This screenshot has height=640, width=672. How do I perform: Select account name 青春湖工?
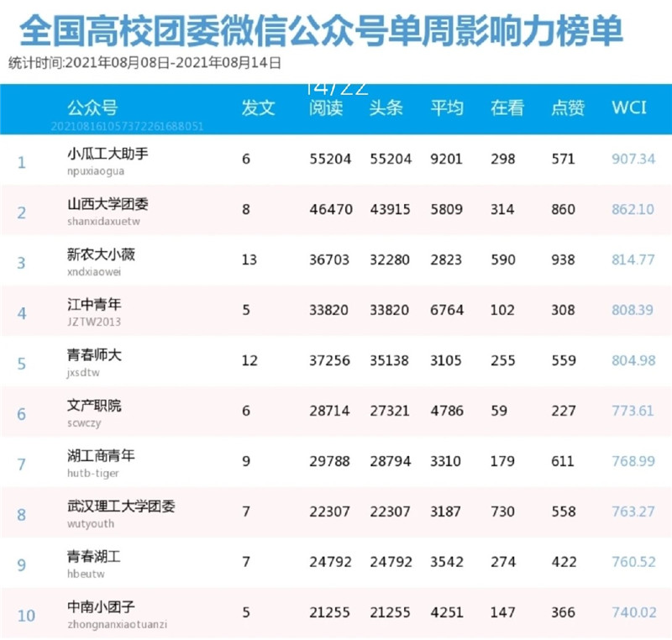click(94, 556)
